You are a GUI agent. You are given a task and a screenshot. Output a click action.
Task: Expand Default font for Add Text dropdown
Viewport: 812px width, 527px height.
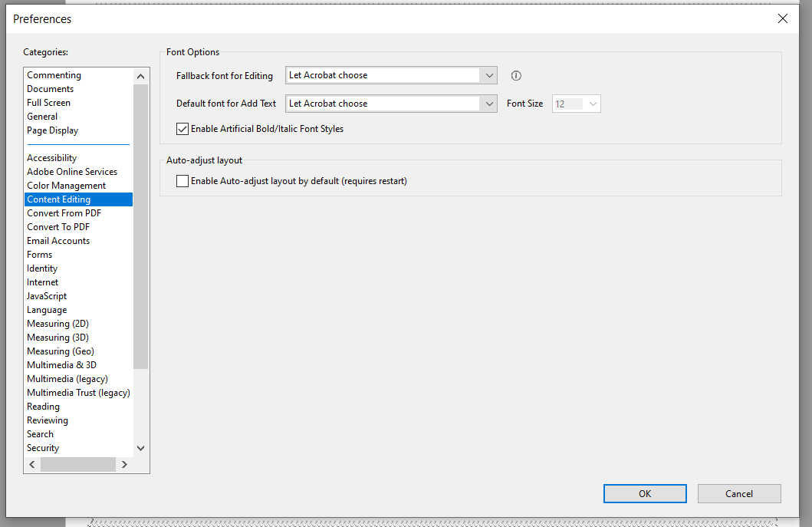coord(488,104)
